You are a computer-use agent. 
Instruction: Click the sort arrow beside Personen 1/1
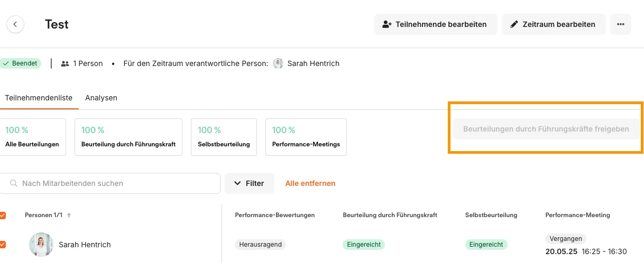pyautogui.click(x=69, y=216)
